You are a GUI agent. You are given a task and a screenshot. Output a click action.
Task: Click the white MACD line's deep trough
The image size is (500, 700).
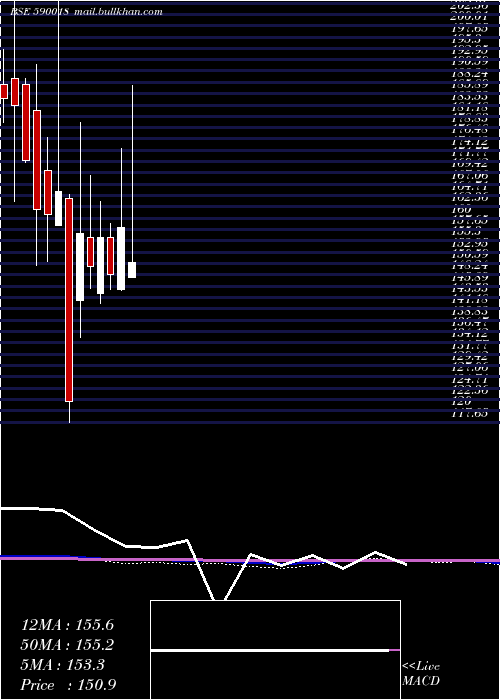[x=219, y=599]
